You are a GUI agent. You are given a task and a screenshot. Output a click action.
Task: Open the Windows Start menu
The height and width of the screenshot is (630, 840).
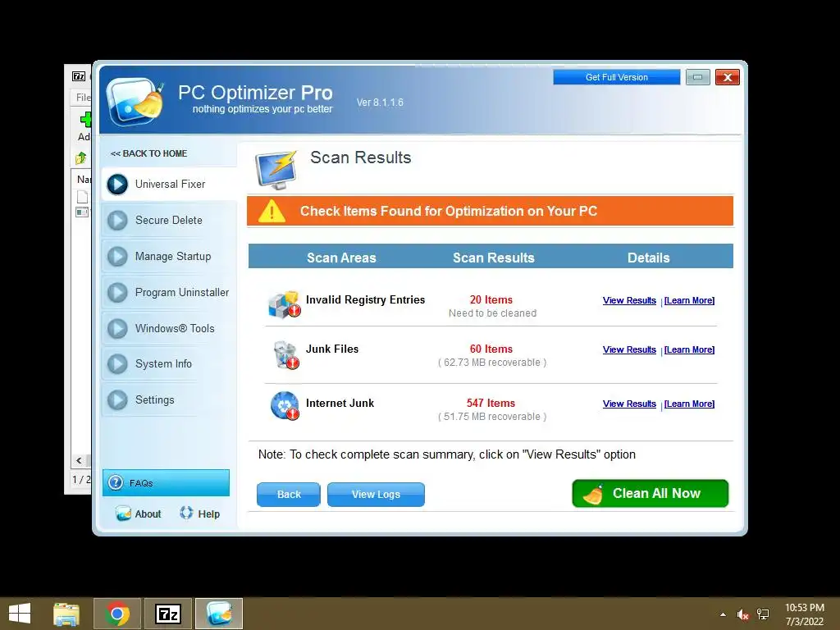pos(20,614)
